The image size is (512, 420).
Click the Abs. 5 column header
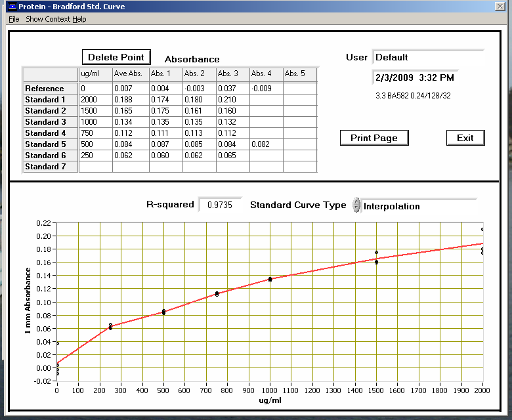click(300, 74)
